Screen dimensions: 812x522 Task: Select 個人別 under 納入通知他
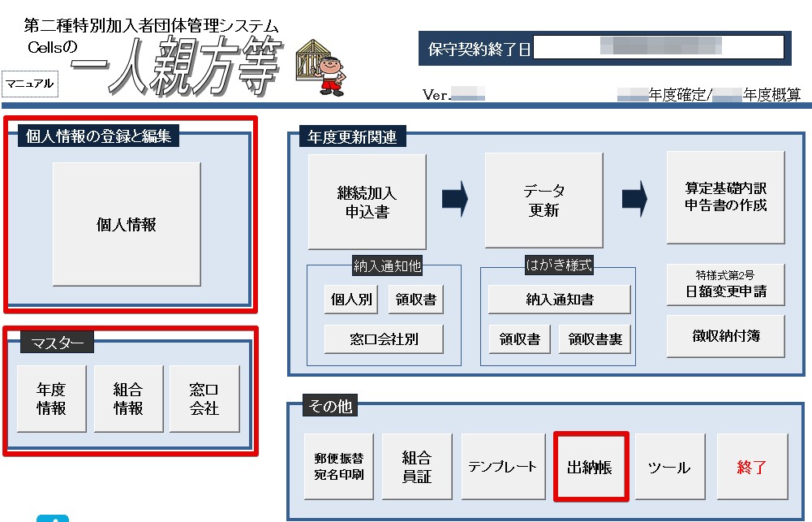350,299
